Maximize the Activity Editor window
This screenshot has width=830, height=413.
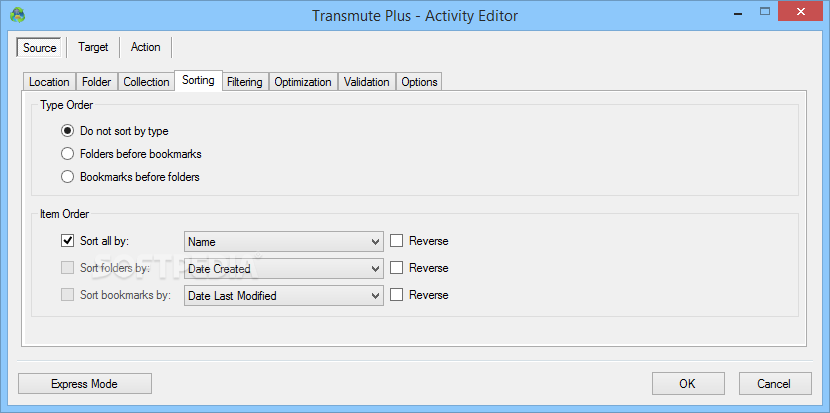(764, 11)
